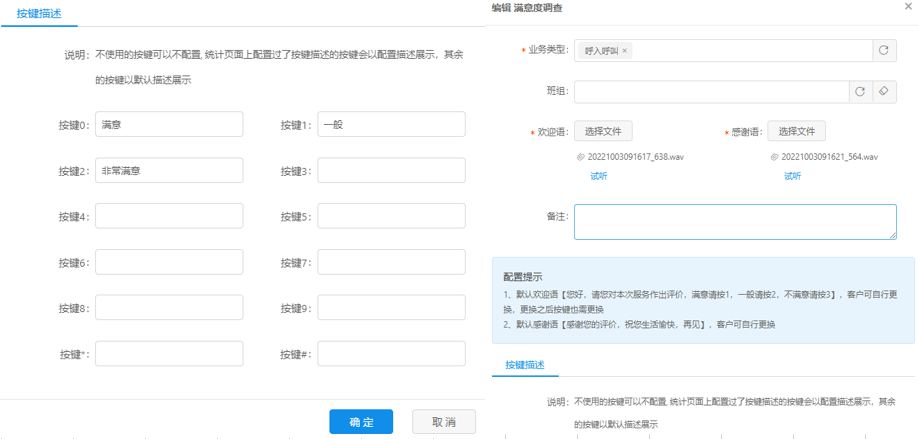Click 选择文件 button for 感谢语
919x439 pixels.
[x=797, y=132]
